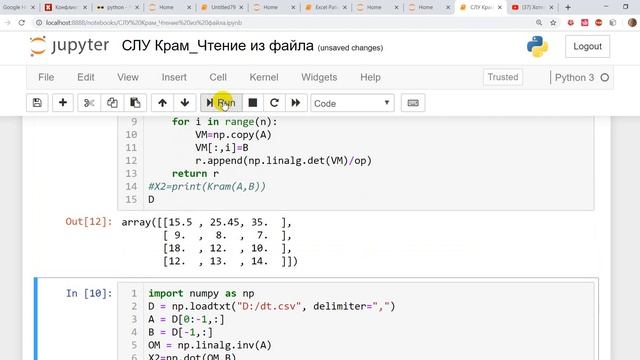Click the In [10] cell prompt

click(89, 293)
